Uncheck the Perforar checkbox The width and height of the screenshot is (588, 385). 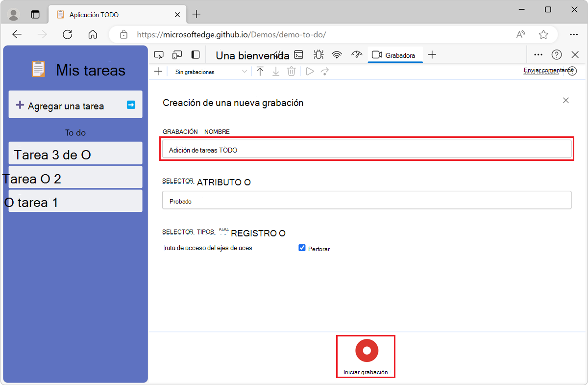pos(302,248)
